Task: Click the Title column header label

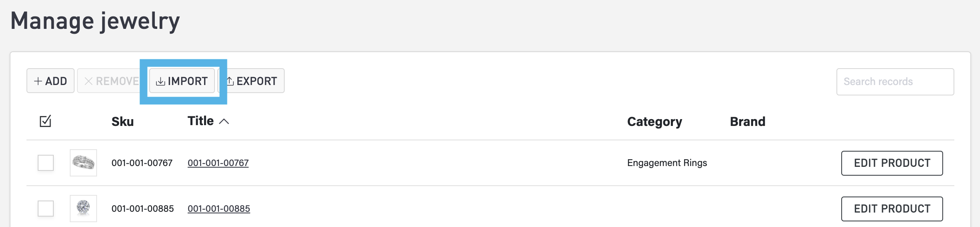Action: tap(200, 121)
